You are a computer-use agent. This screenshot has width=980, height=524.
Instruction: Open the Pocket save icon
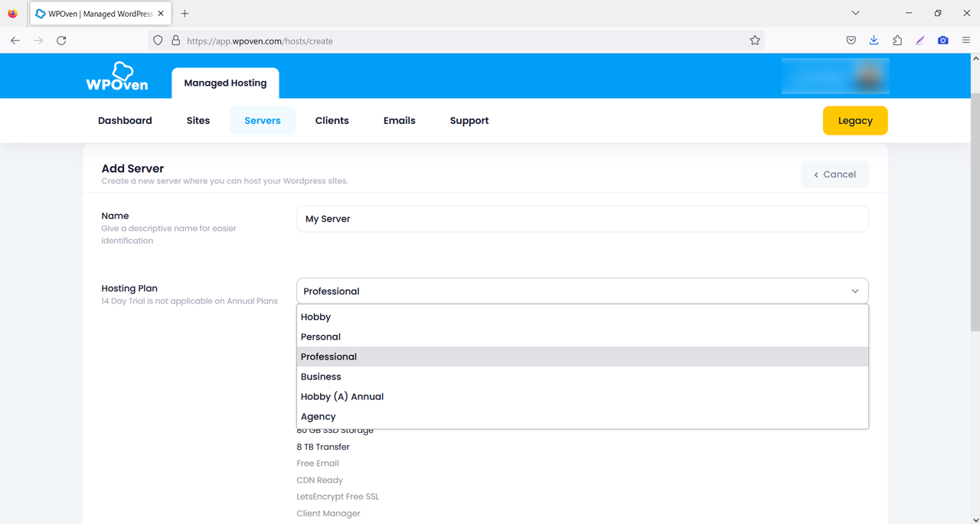(x=851, y=41)
